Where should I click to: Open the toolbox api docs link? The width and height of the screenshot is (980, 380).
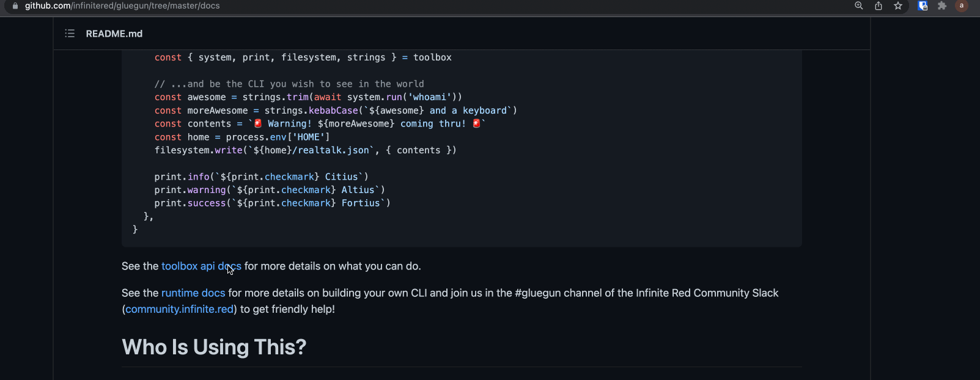click(x=201, y=266)
